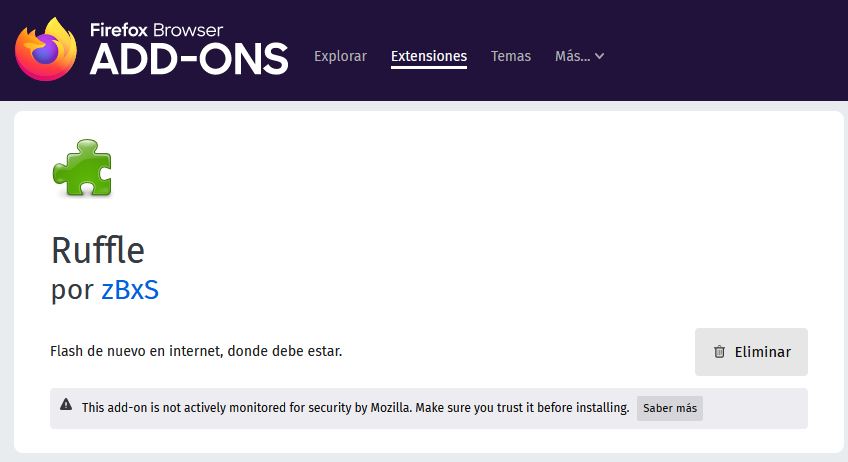Open author zBxS profile link
Viewport: 848px width, 462px height.
click(x=130, y=289)
